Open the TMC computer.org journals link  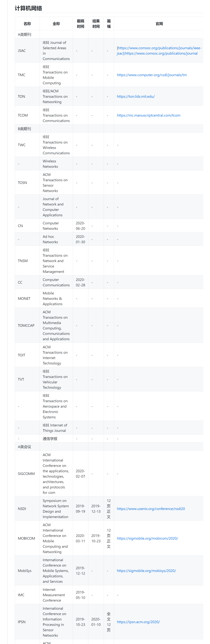(x=152, y=75)
